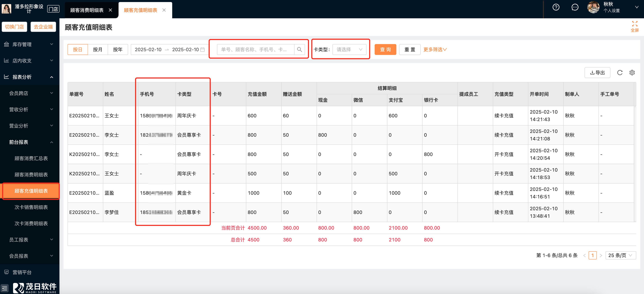Collapse sidebar using bottom-left menu icon
This screenshot has width=644, height=294.
[x=5, y=288]
